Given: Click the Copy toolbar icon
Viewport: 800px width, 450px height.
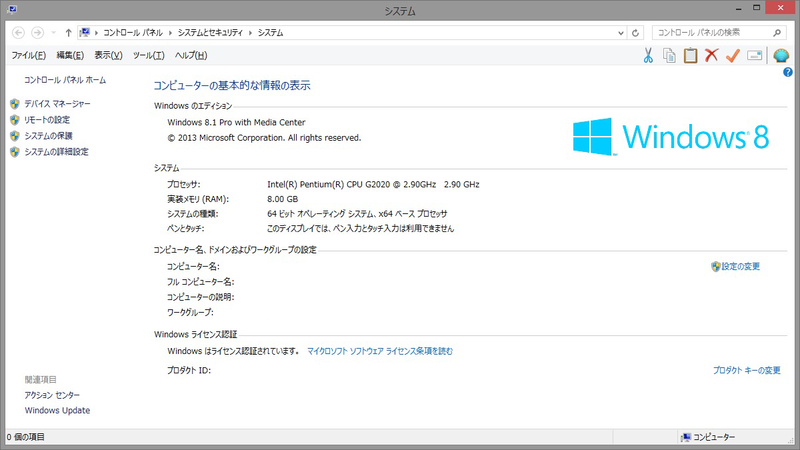Looking at the screenshot, I should pyautogui.click(x=669, y=55).
